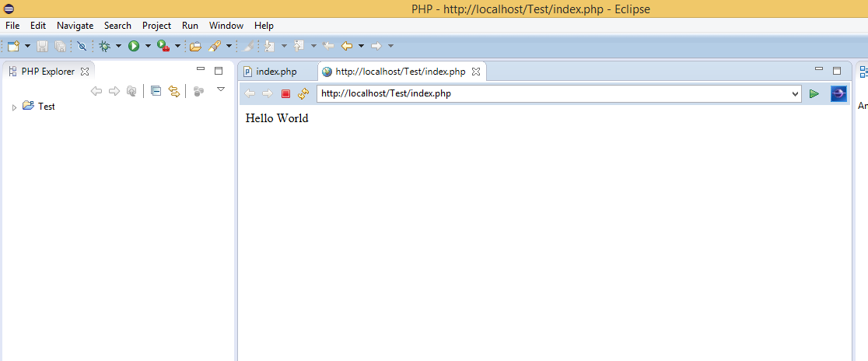Open PHP Explorer View Menu triangle
The height and width of the screenshot is (361, 868).
[x=220, y=89]
